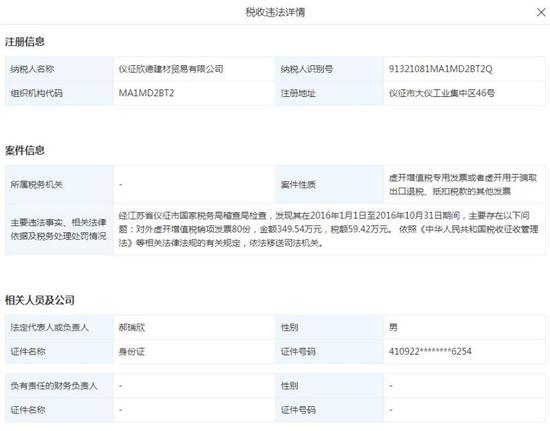Click the 组织机构代码 label cell
Screen dimensions: 550x431
tap(59, 93)
